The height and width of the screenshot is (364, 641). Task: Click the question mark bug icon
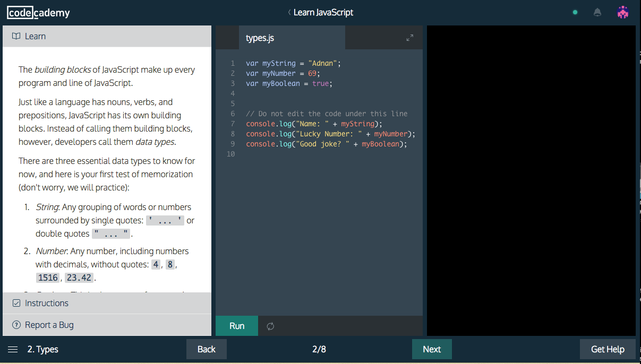pyautogui.click(x=16, y=325)
